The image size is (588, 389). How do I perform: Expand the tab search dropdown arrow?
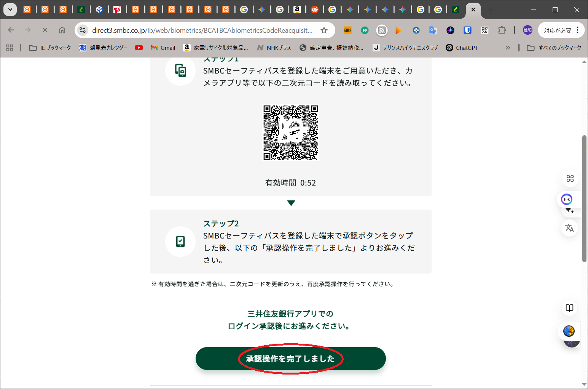pyautogui.click(x=10, y=10)
